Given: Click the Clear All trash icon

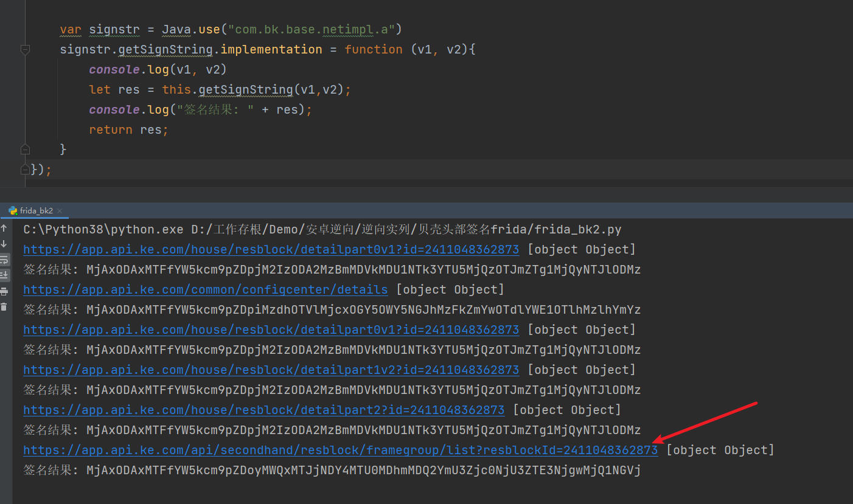Looking at the screenshot, I should tap(4, 307).
